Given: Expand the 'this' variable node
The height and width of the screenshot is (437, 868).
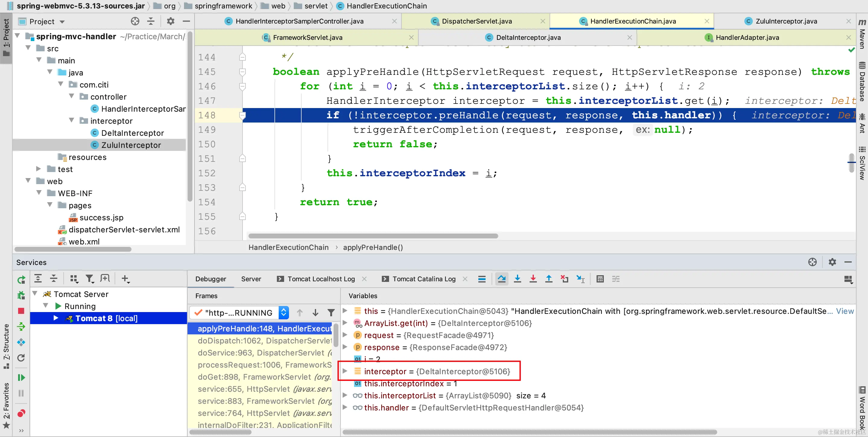Looking at the screenshot, I should (345, 311).
